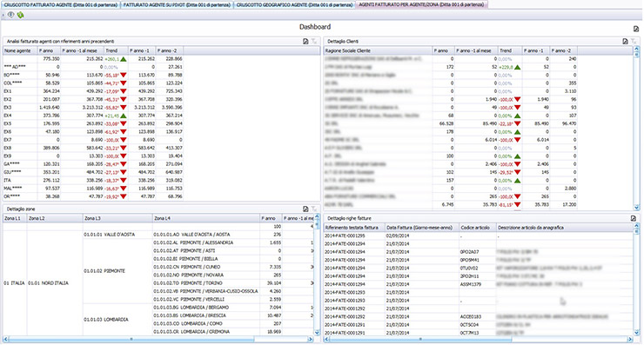Screen dimensions: 644x345
Task: Click right arrow of righe fatture horizontal scrollbar
Action: point(630,339)
